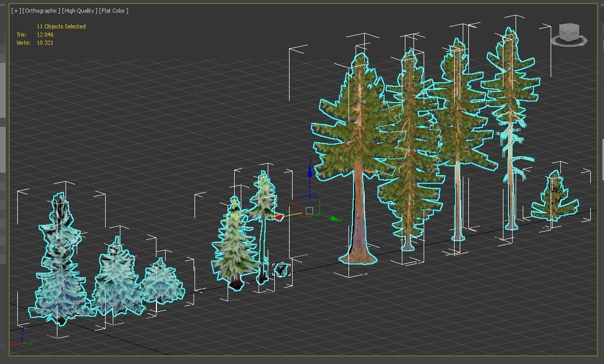Screen dimensions: 604x364
Task: Select the green Y axis arrow of the move gizmo
Action: point(335,219)
